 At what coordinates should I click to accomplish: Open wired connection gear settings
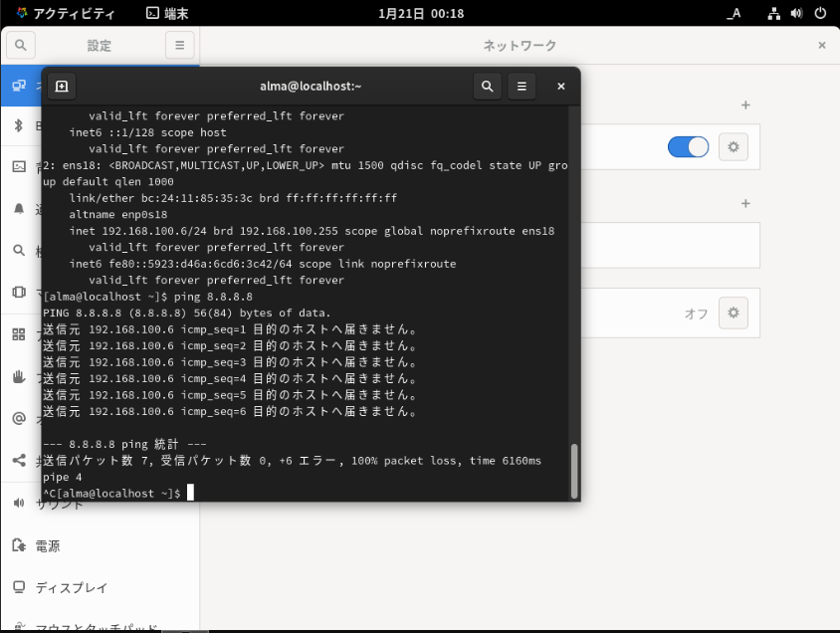[734, 146]
